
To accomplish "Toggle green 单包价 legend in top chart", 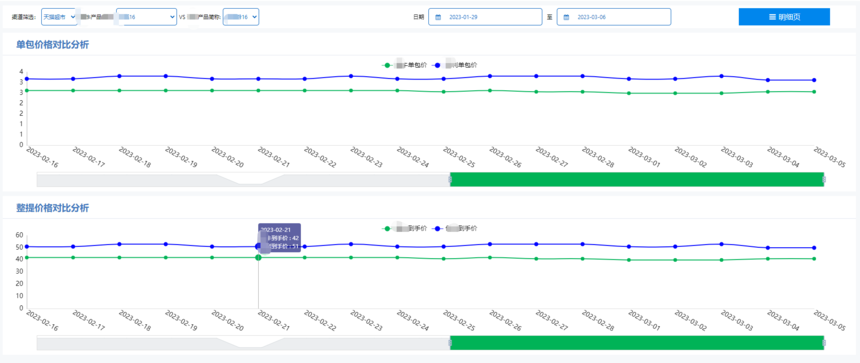I will 404,65.
